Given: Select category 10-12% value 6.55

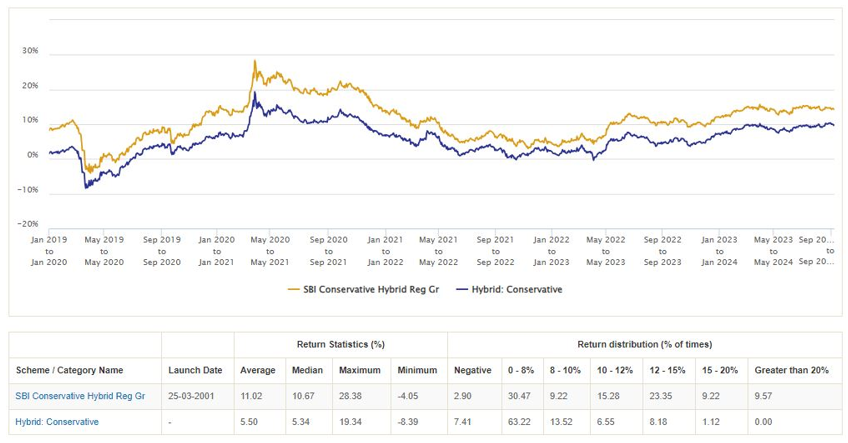Looking at the screenshot, I should point(606,422).
